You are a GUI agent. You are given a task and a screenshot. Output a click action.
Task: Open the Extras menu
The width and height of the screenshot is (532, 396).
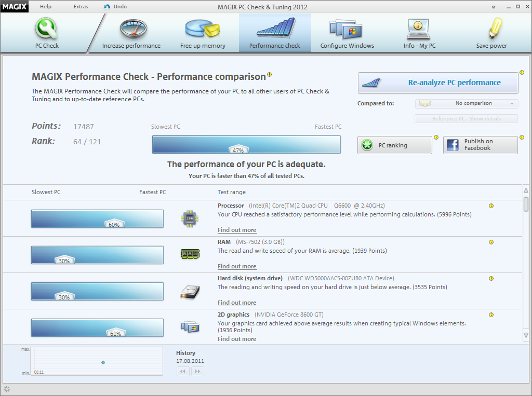[x=81, y=6]
